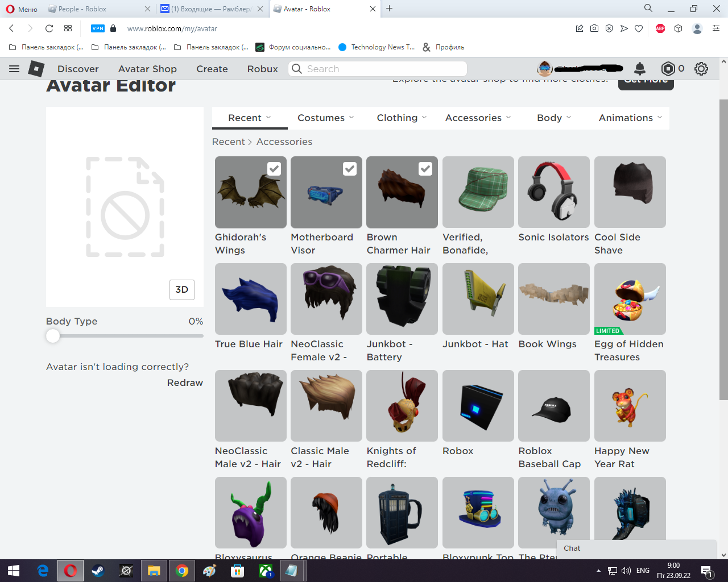This screenshot has width=728, height=582.
Task: Show hidden system tray icons arrow
Action: tap(598, 571)
